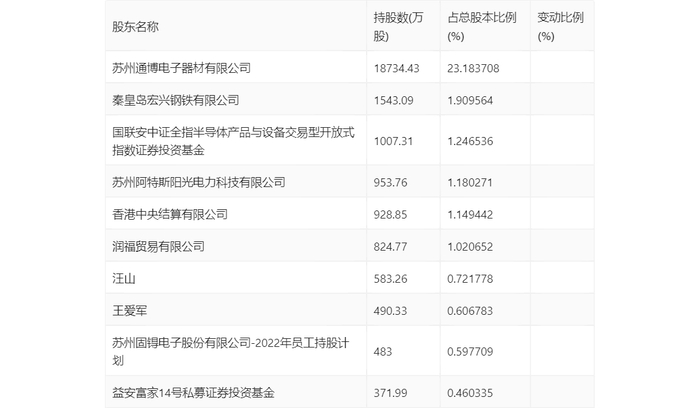Viewport: 700px width, 408px height.
Task: Click the 变动比例(%) column header
Action: [x=560, y=27]
